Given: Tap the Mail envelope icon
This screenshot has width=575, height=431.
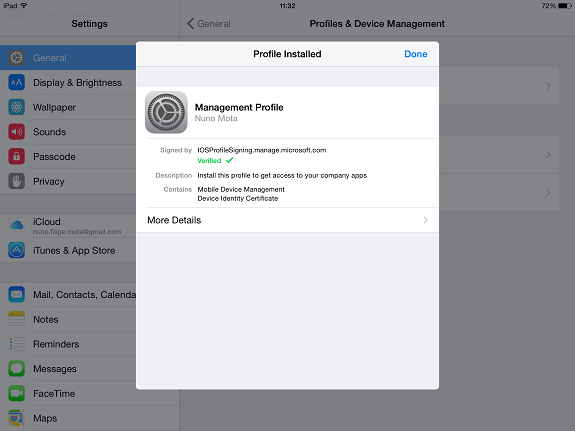Looking at the screenshot, I should coord(17,295).
